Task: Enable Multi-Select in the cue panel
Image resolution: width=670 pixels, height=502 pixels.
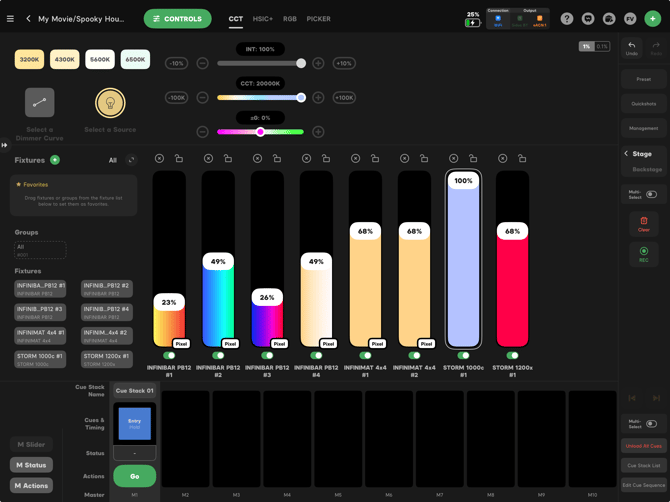Action: click(x=651, y=424)
